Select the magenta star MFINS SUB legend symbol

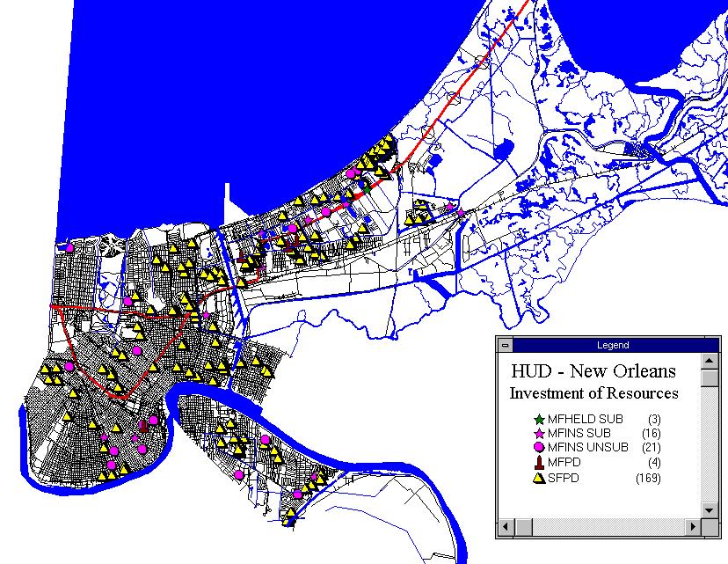tap(539, 435)
